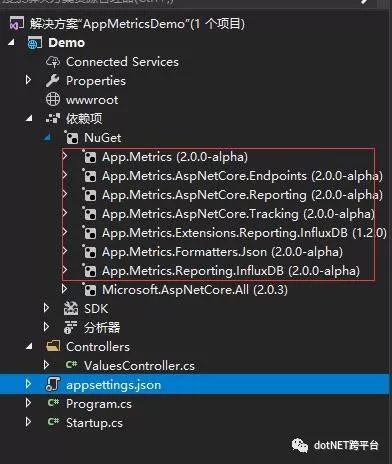Expand the Properties node arrow
The image size is (392, 464).
pos(29,80)
